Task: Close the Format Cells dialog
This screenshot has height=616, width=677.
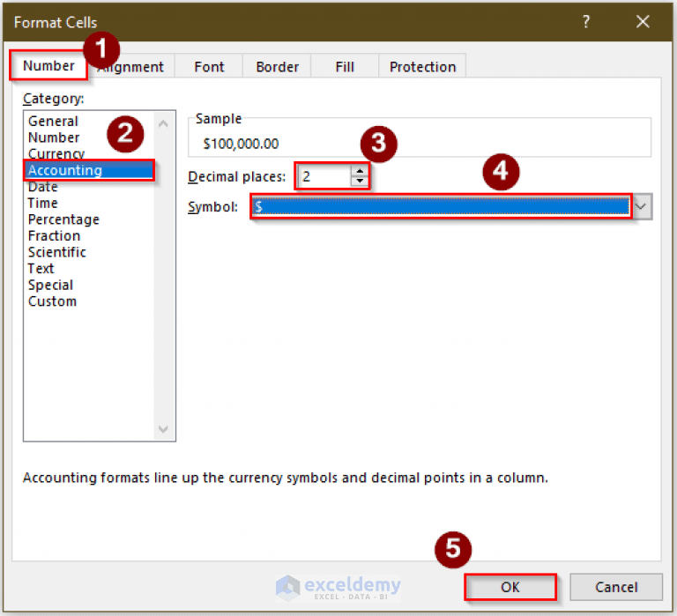Action: tap(643, 21)
